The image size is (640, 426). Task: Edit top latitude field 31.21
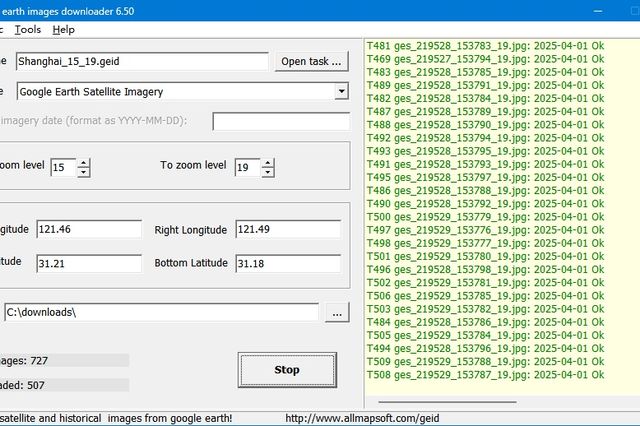pyautogui.click(x=89, y=264)
